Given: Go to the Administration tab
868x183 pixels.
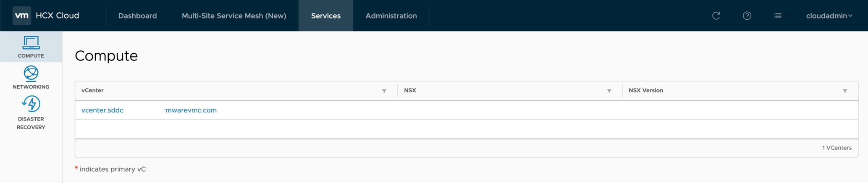Looking at the screenshot, I should click(391, 16).
